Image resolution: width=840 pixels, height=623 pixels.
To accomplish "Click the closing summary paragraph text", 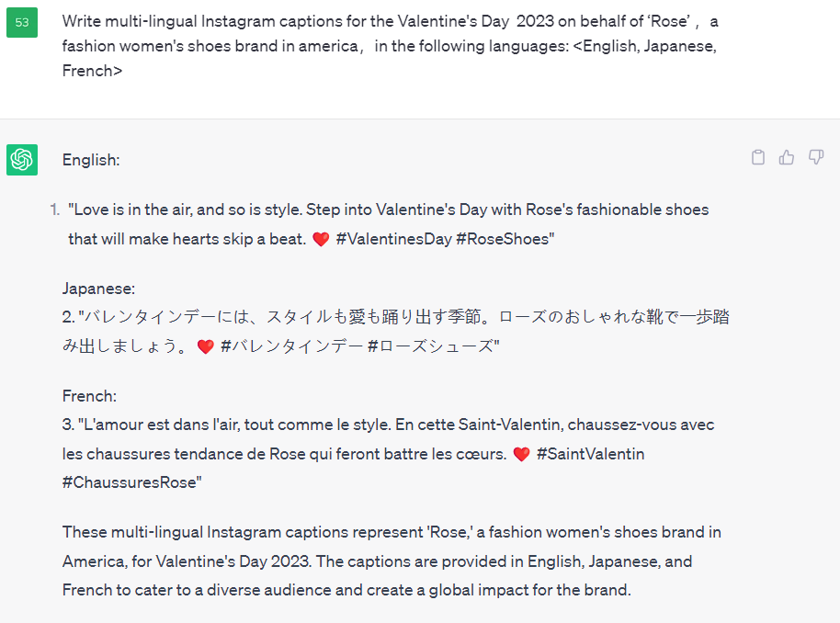I will pyautogui.click(x=392, y=561).
